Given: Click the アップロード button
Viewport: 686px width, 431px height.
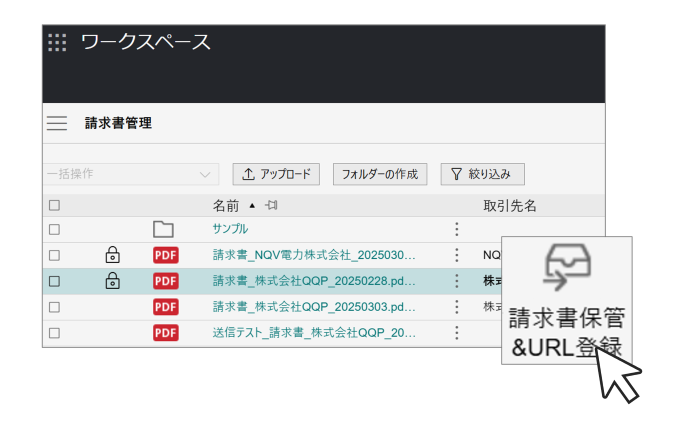Looking at the screenshot, I should click(x=276, y=174).
